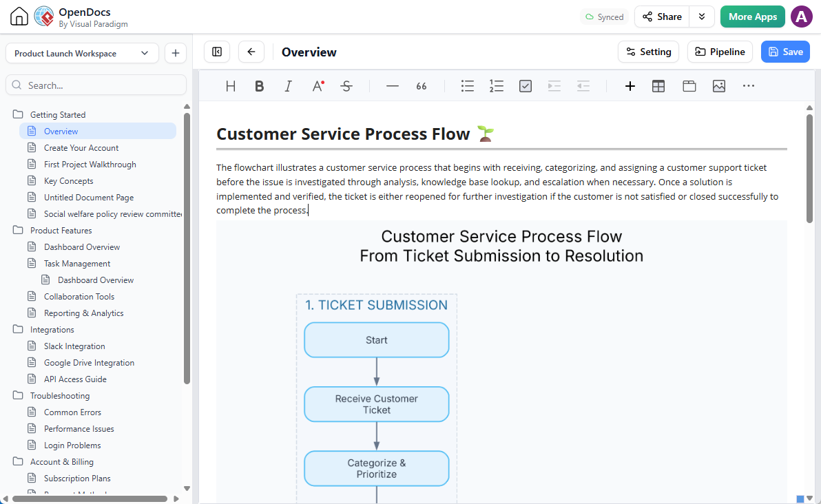Apply heading format with H icon
821x504 pixels.
(x=230, y=86)
